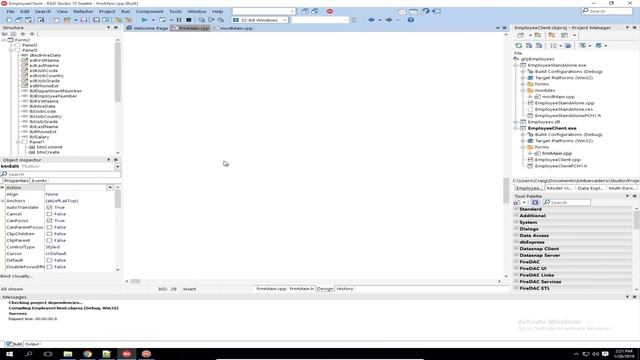Click the blue Back navigation arrow
Image resolution: width=640 pixels, height=360 pixels.
click(x=371, y=20)
